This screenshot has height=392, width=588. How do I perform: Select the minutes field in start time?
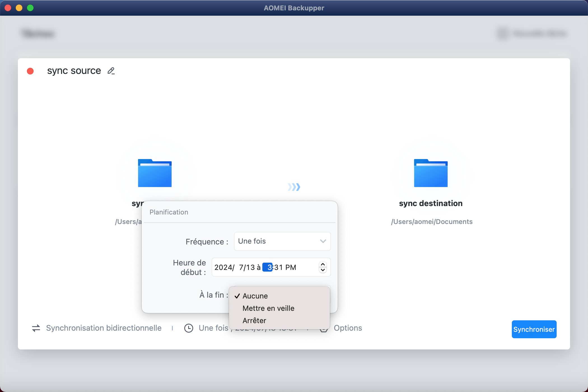pyautogui.click(x=279, y=267)
